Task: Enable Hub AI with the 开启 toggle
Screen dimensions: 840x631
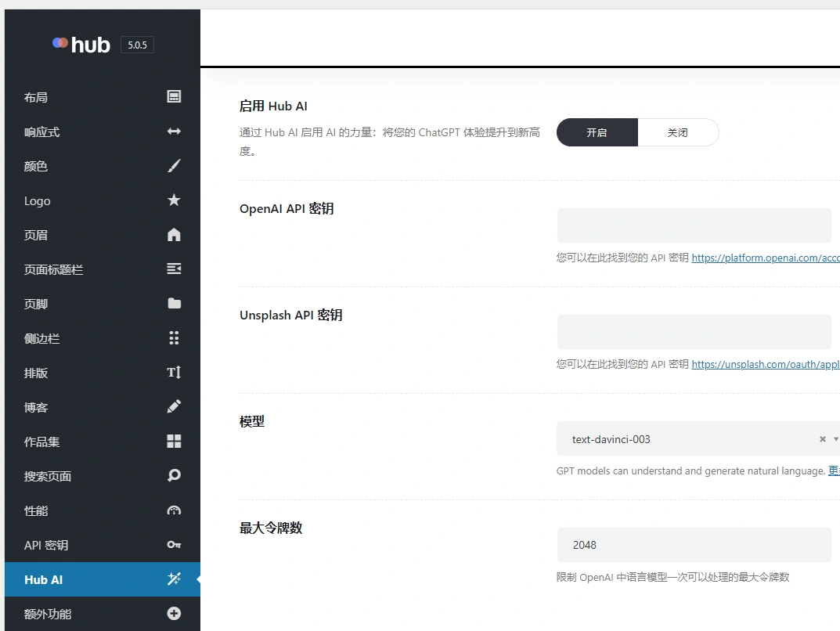Action: click(x=597, y=132)
